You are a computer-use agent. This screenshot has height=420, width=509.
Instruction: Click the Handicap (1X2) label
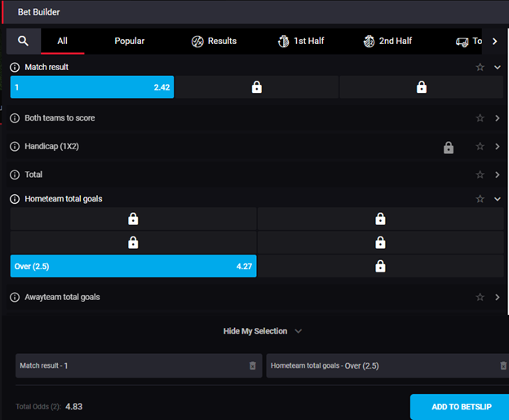[x=51, y=146]
